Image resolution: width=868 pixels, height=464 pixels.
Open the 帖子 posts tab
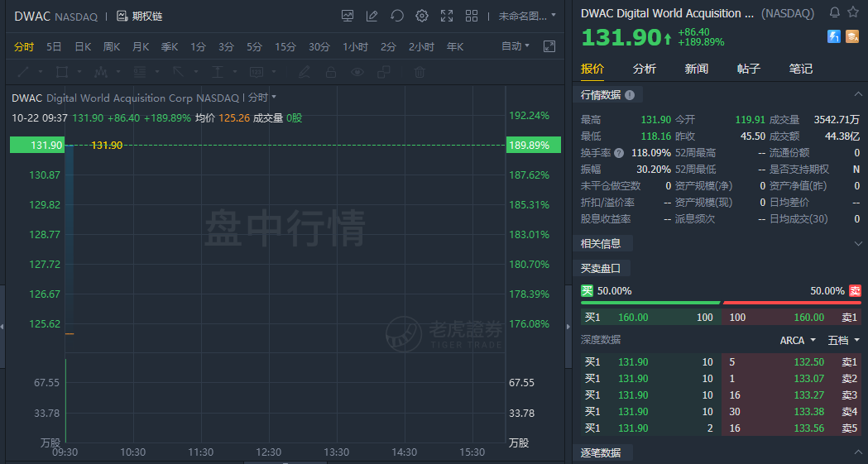tap(748, 69)
